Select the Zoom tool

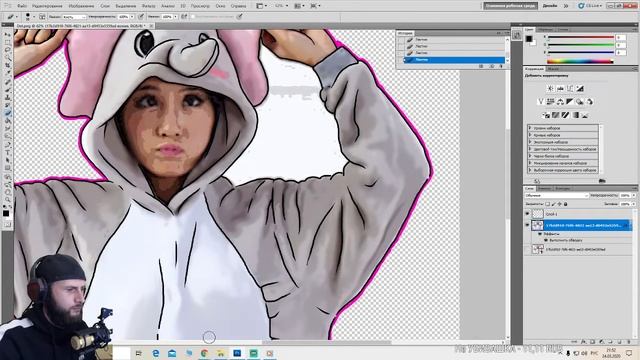tap(8, 200)
